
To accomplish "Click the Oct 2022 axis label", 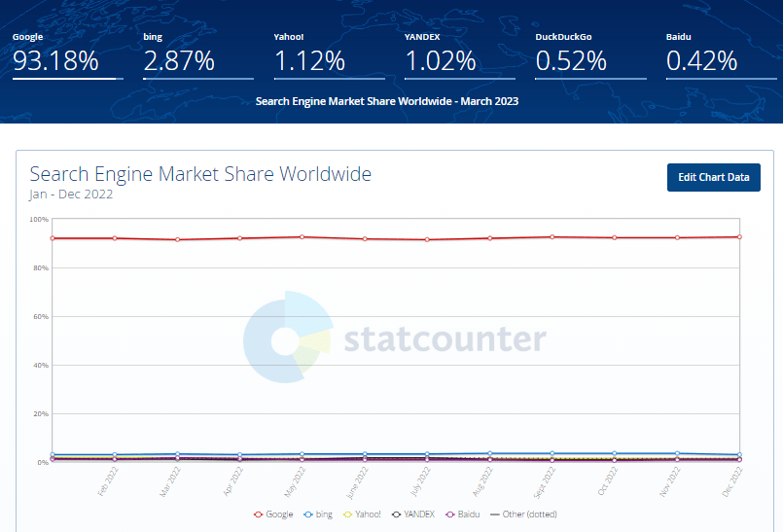I will click(608, 481).
